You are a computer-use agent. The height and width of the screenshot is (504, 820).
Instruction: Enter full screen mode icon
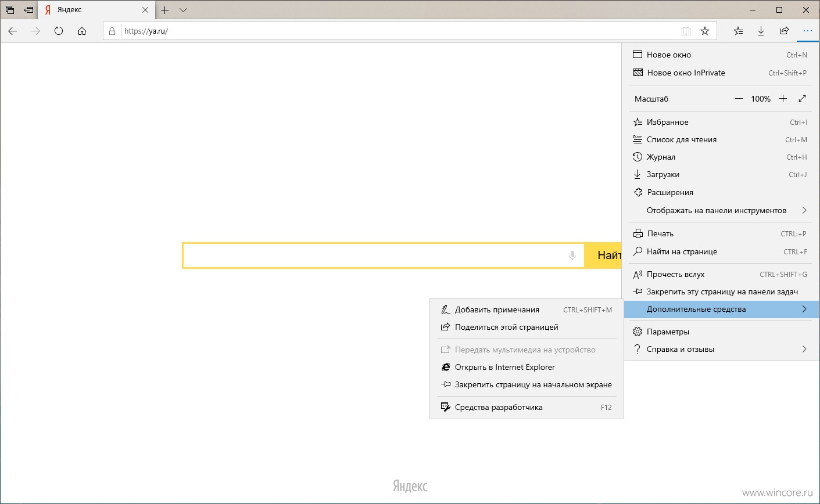pyautogui.click(x=803, y=99)
